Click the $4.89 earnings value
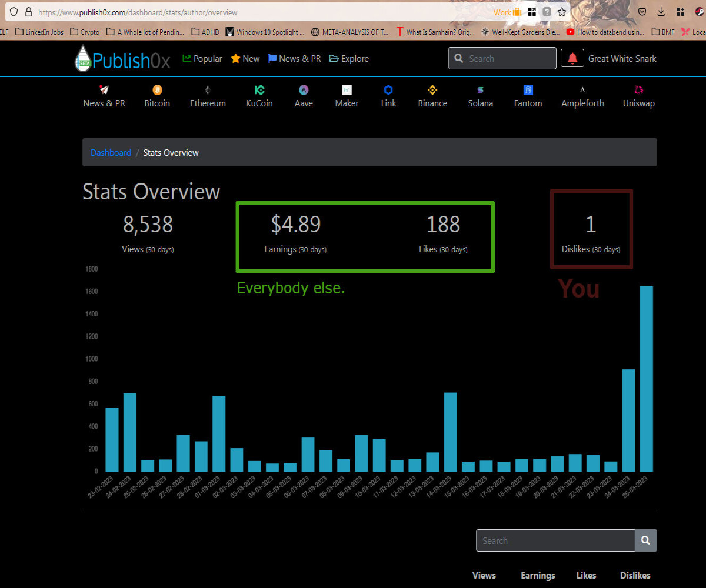The image size is (706, 588). [x=295, y=224]
